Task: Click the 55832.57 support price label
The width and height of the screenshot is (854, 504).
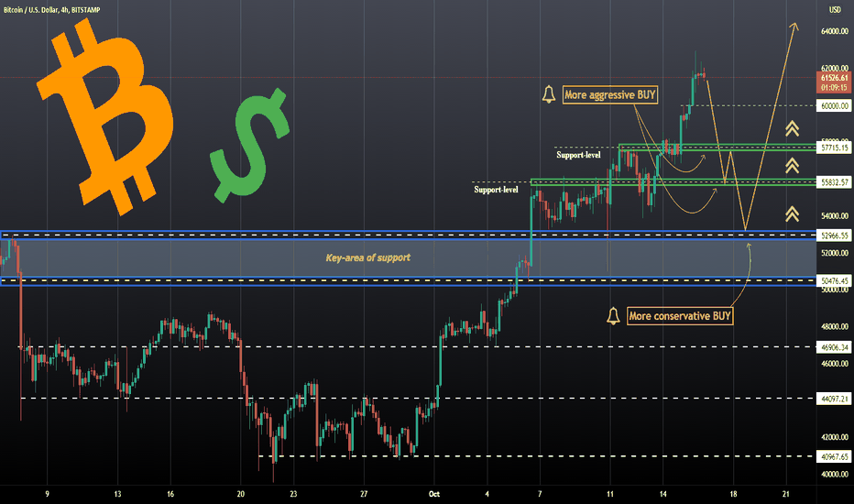Action: pos(834,182)
